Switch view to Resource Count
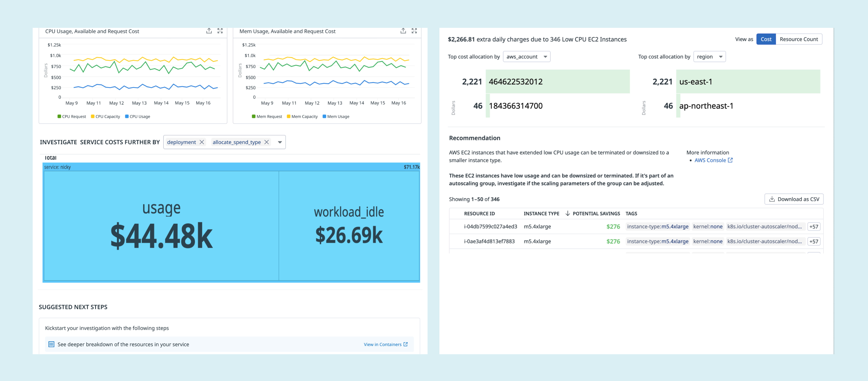 pos(799,39)
